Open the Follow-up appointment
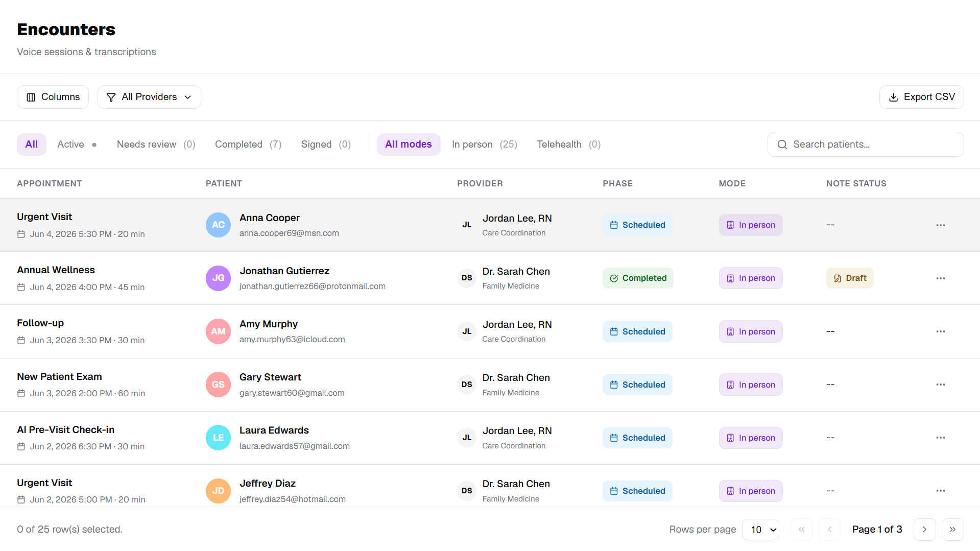The height and width of the screenshot is (551, 980). [x=40, y=323]
